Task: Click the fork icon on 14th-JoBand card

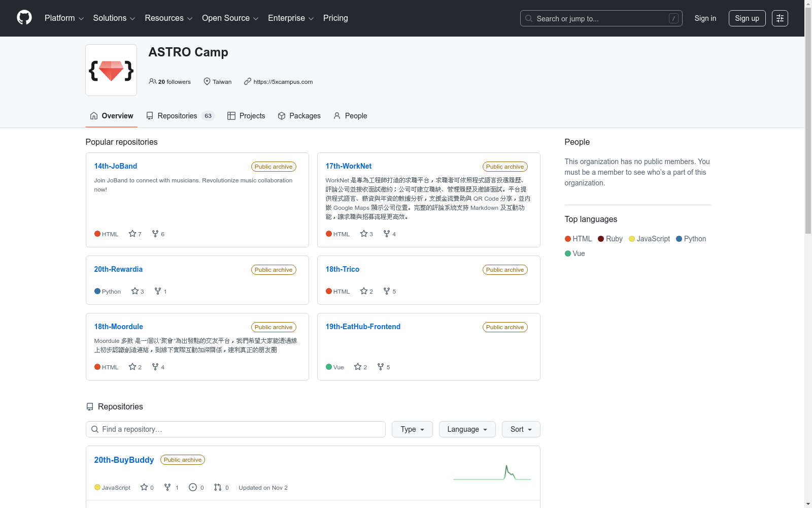Action: point(155,234)
